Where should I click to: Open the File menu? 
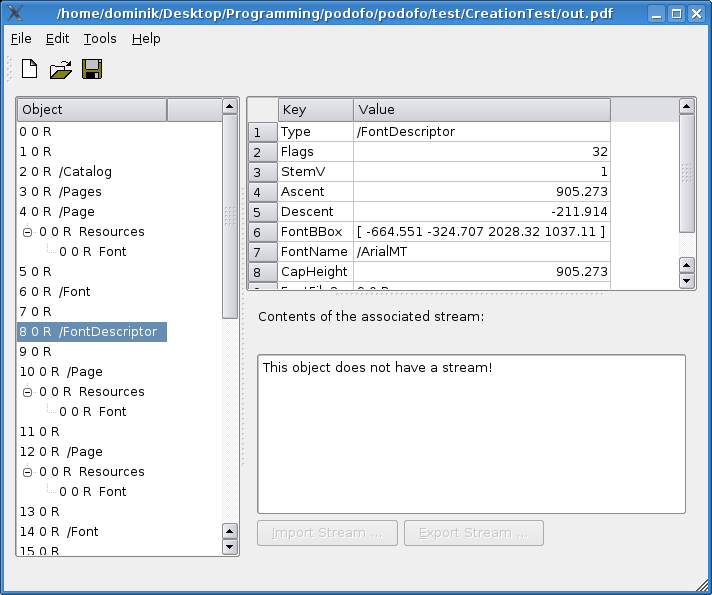tap(21, 38)
